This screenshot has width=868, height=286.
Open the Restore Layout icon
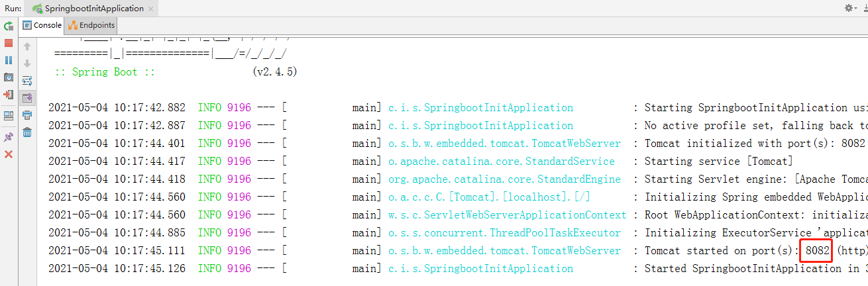9,116
